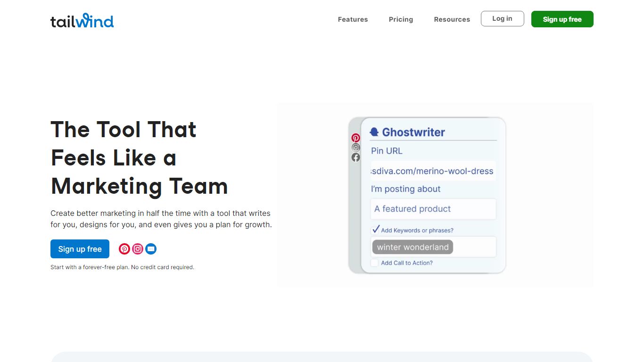Select the Instagram icon in the Ghostwriter sidebar
The height and width of the screenshot is (362, 644).
tap(355, 147)
